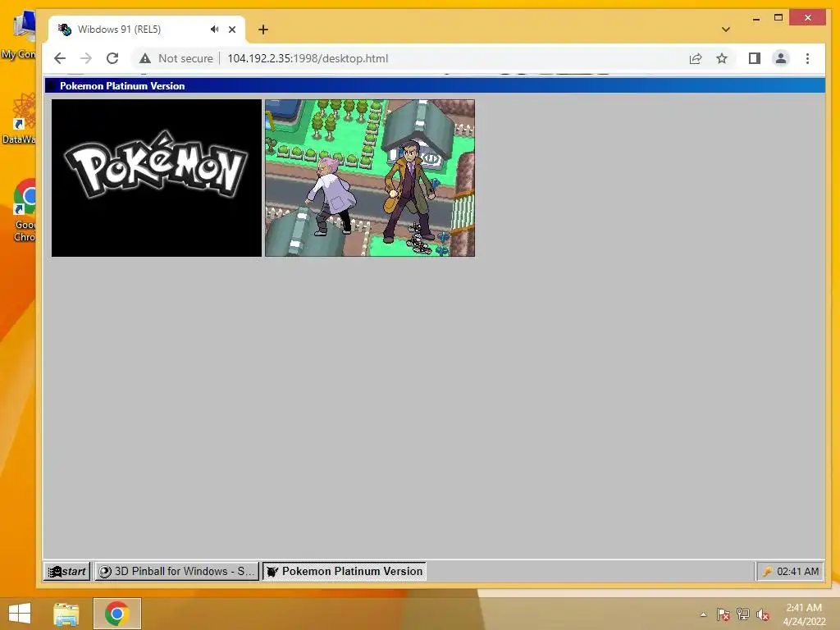Go forward to the next page
Viewport: 840px width, 630px height.
(85, 58)
